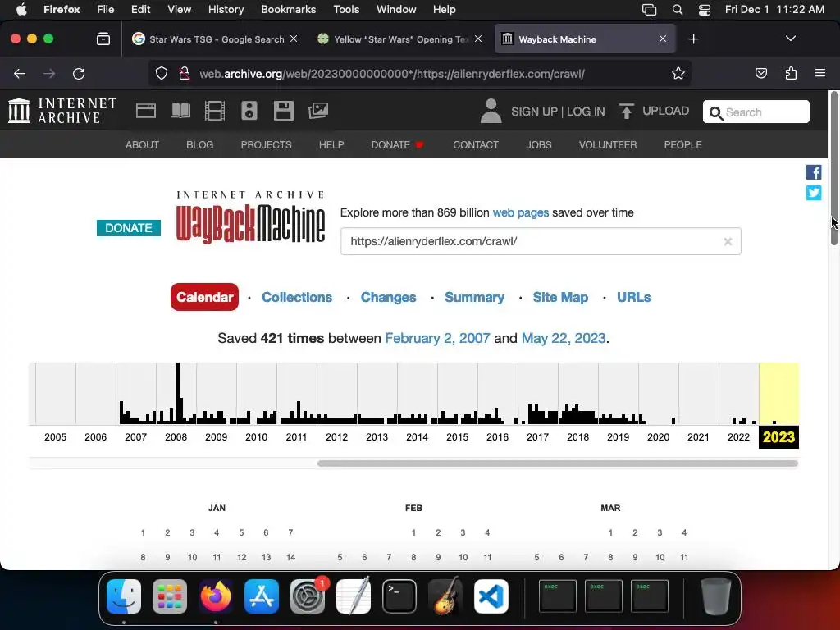Switch to Yellow Star Wars Opening tab

pyautogui.click(x=399, y=39)
